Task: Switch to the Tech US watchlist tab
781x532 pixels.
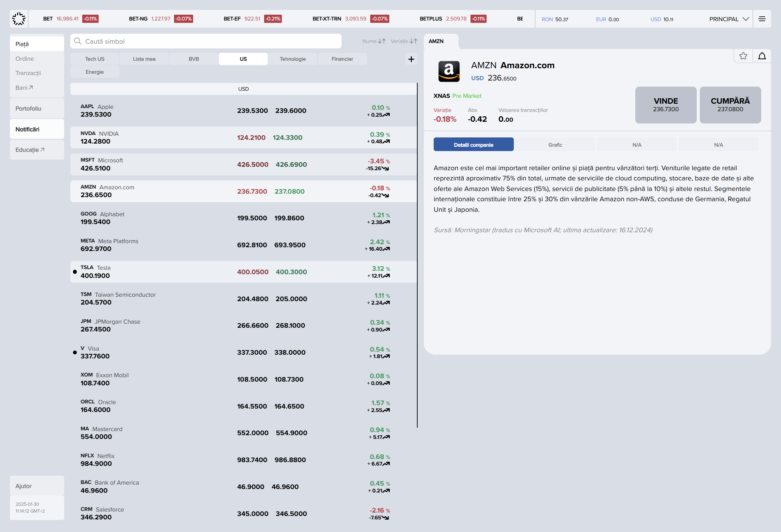Action: click(x=95, y=59)
